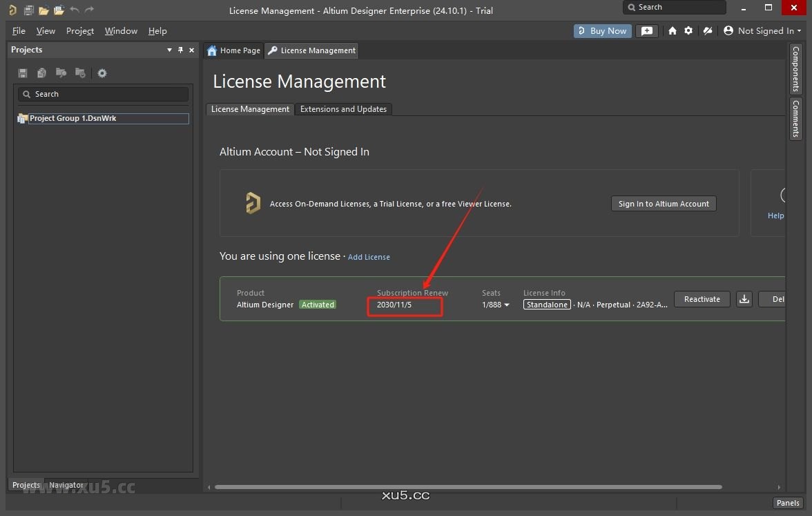Switch to Extensions and Updates tab
This screenshot has width=812, height=516.
(x=343, y=109)
